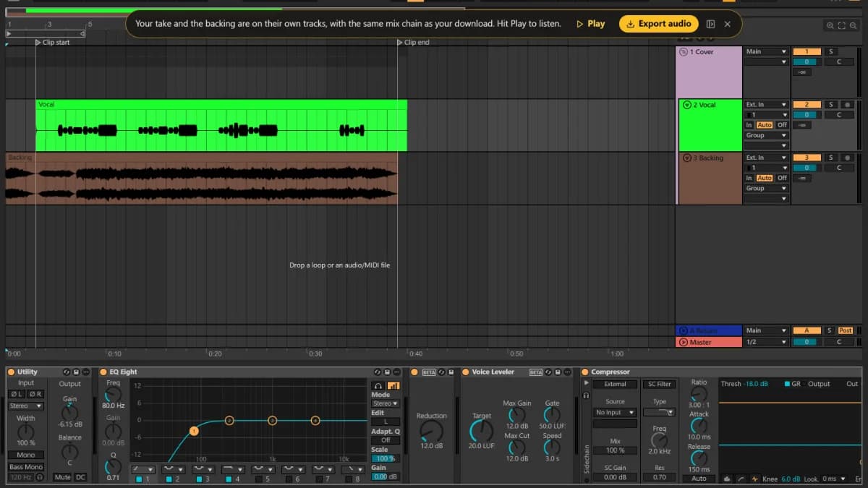This screenshot has height=488, width=868.
Task: Click Compressor SC Filter button
Action: 659,384
